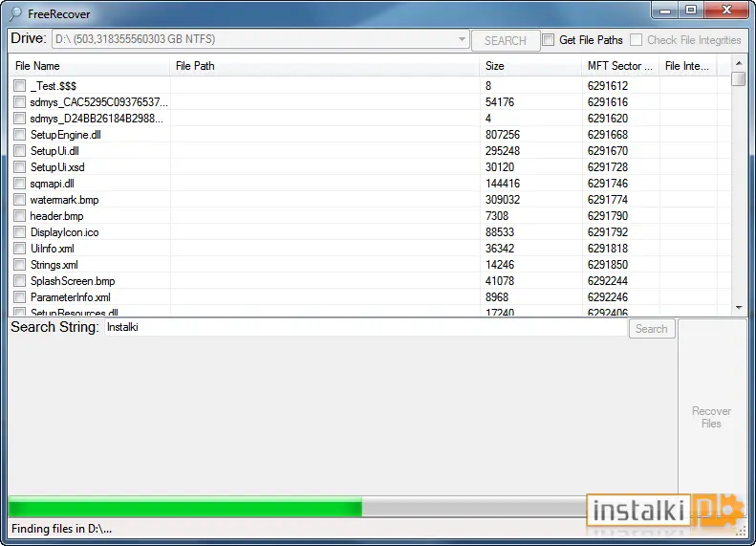Click size value 807256

coord(503,135)
